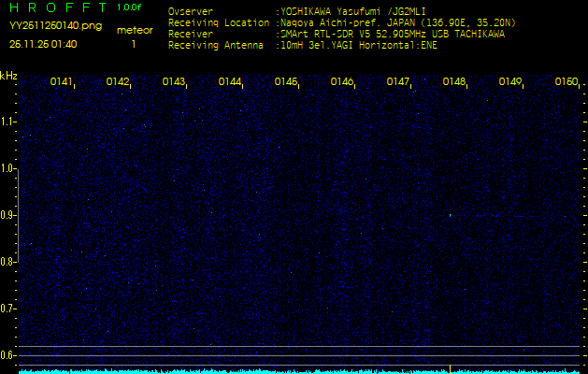Click time marker 0143
This screenshot has height=374, width=588.
click(x=173, y=81)
